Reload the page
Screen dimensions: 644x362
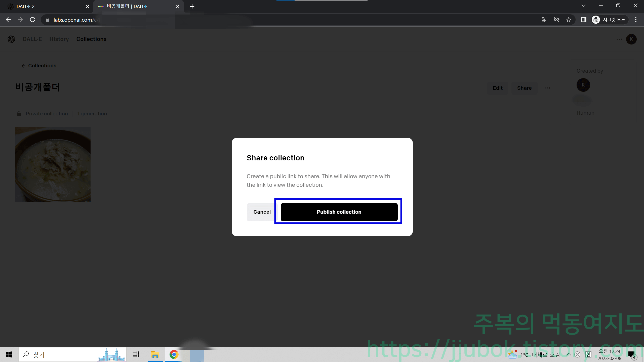point(32,20)
